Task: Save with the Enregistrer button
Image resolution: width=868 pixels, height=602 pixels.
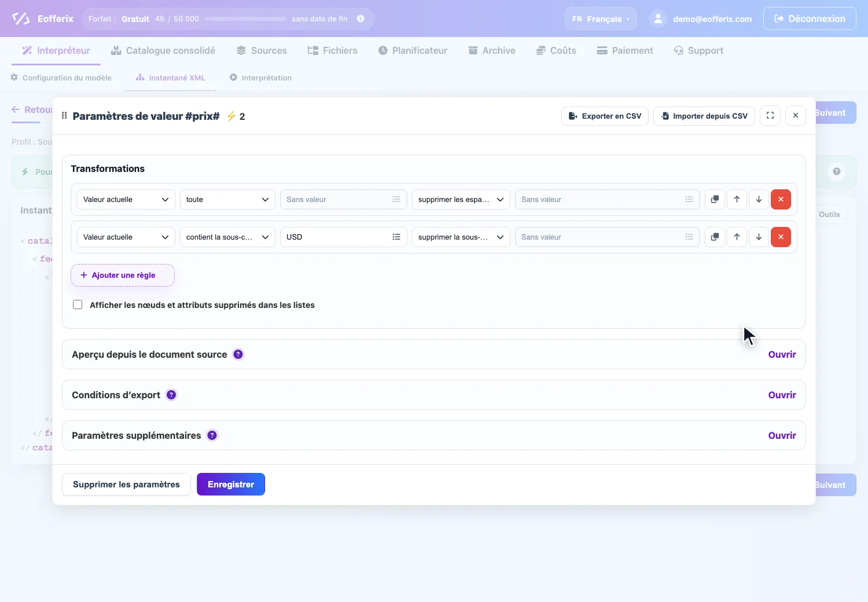Action: click(231, 484)
